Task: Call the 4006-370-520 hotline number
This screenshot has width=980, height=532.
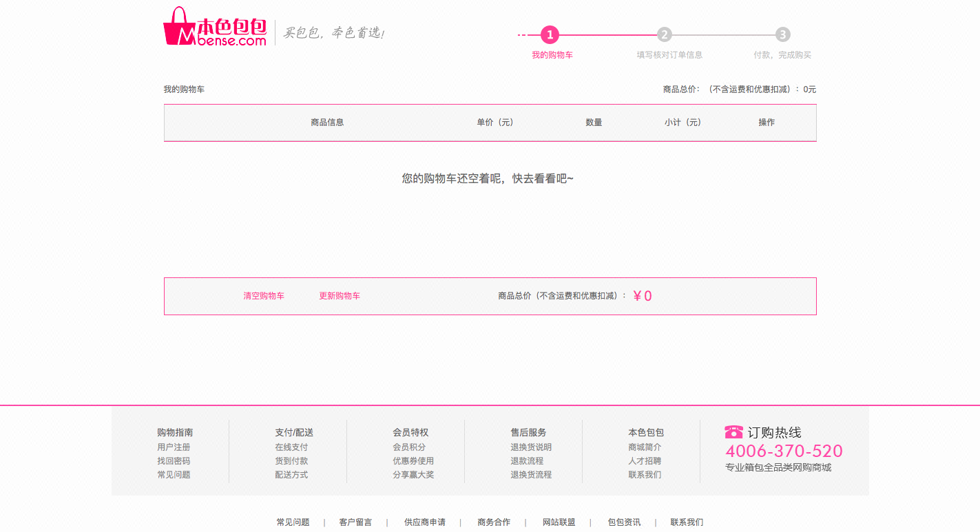Action: [784, 451]
